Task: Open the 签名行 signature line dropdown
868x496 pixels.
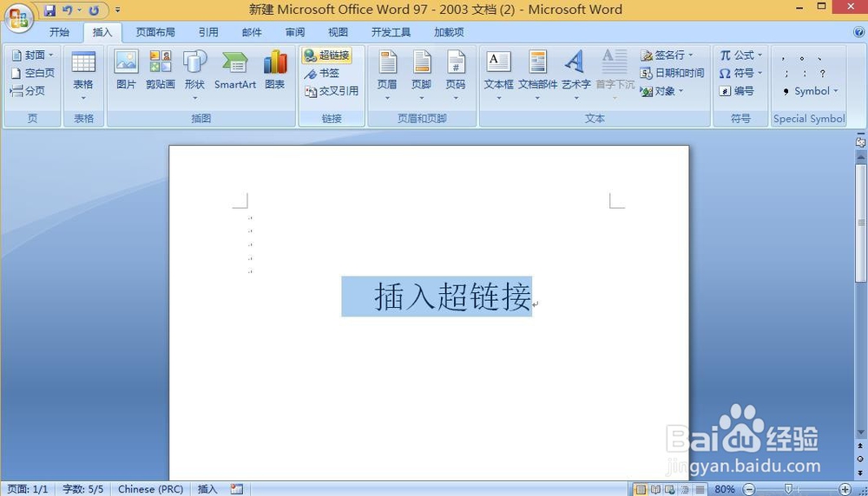Action: tap(667, 55)
